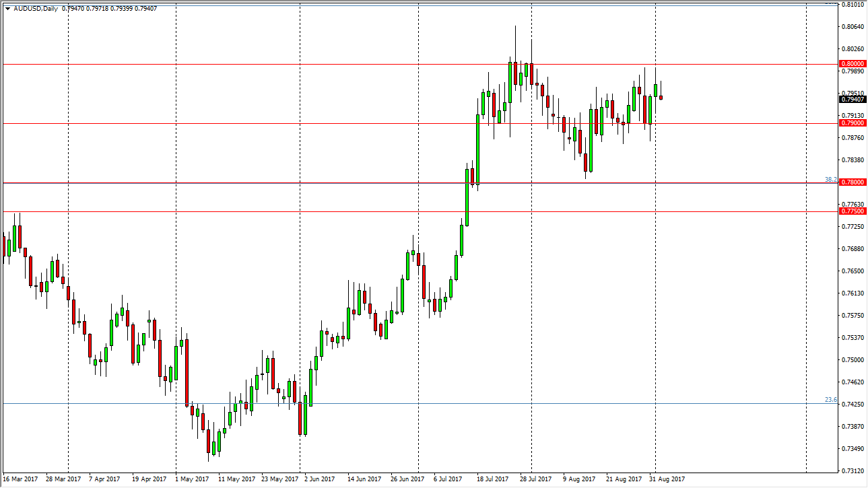868x488 pixels.
Task: Click the 9 Aug 2017 date on time axis
Action: pos(579,479)
